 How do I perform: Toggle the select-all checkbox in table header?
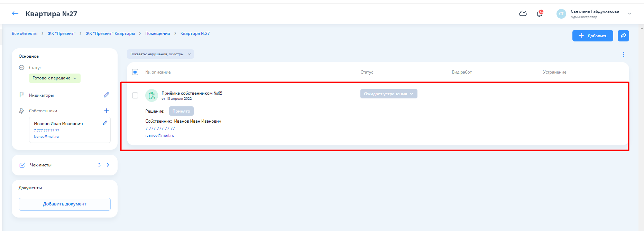[x=135, y=72]
